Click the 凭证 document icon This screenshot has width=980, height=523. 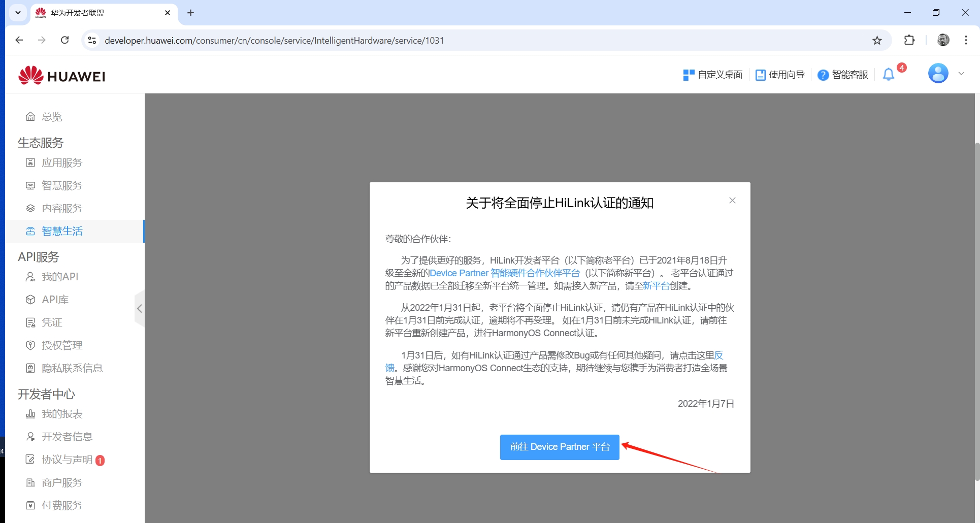(30, 322)
